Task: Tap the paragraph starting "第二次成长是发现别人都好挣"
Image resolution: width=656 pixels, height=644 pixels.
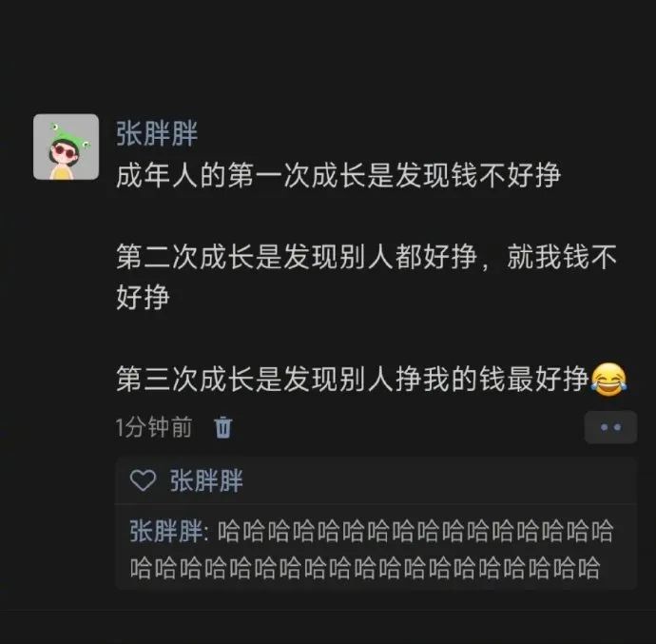Action: [366, 277]
